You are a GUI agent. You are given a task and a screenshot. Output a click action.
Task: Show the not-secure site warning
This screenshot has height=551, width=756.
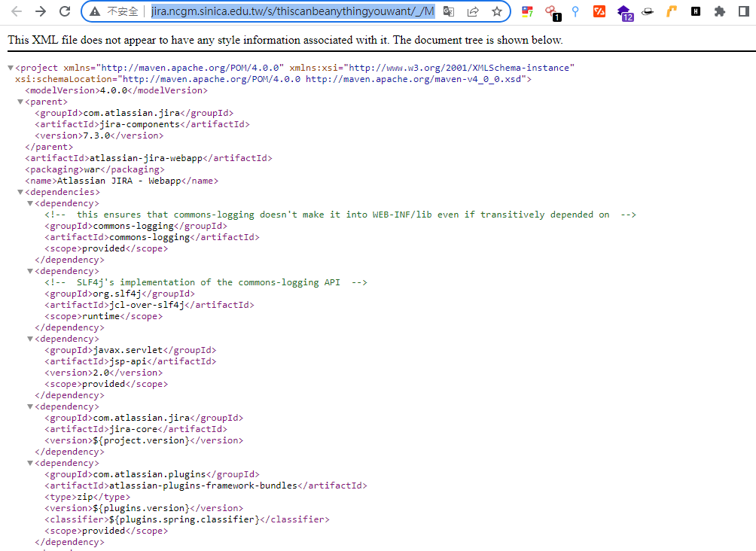coord(114,11)
